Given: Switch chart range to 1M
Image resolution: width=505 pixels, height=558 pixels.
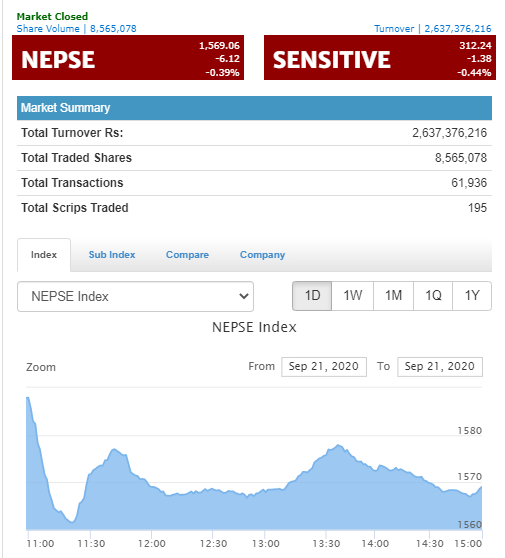Looking at the screenshot, I should [x=394, y=296].
